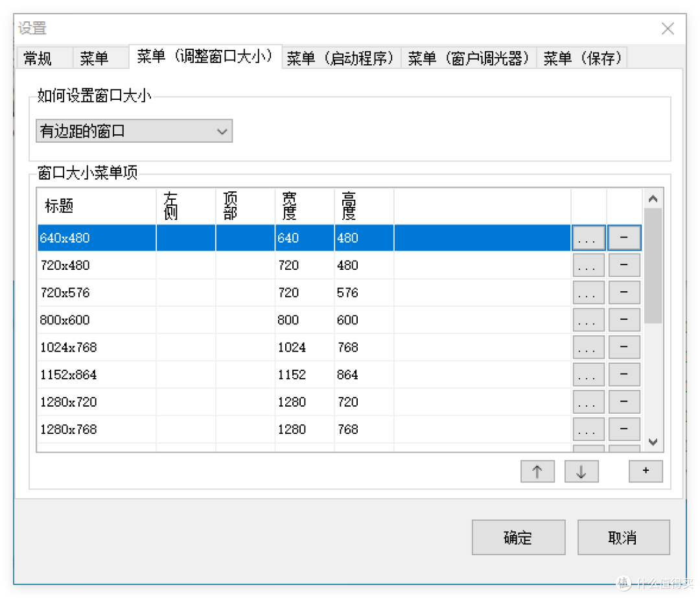Click the scroll up arrow of the list
The height and width of the screenshot is (598, 700).
[653, 198]
